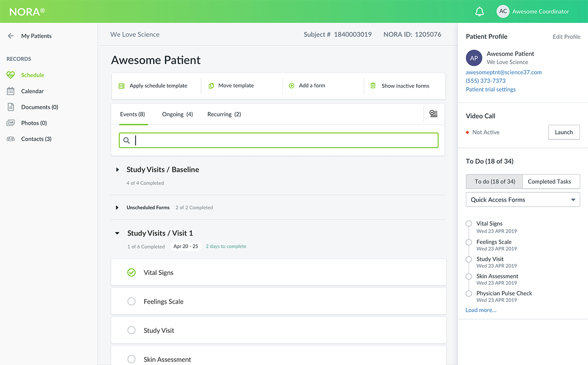Click the Contacts people icon

click(x=11, y=139)
